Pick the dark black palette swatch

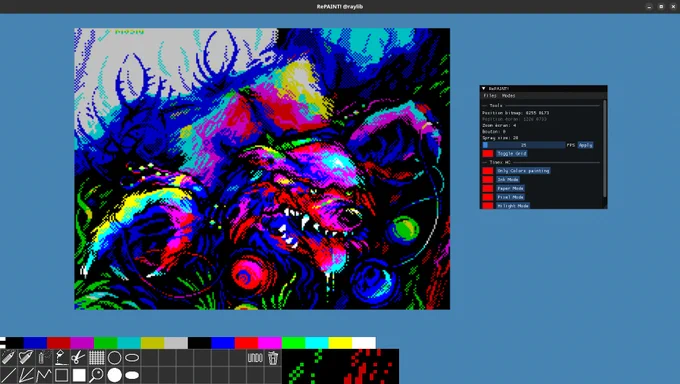click(x=15, y=343)
